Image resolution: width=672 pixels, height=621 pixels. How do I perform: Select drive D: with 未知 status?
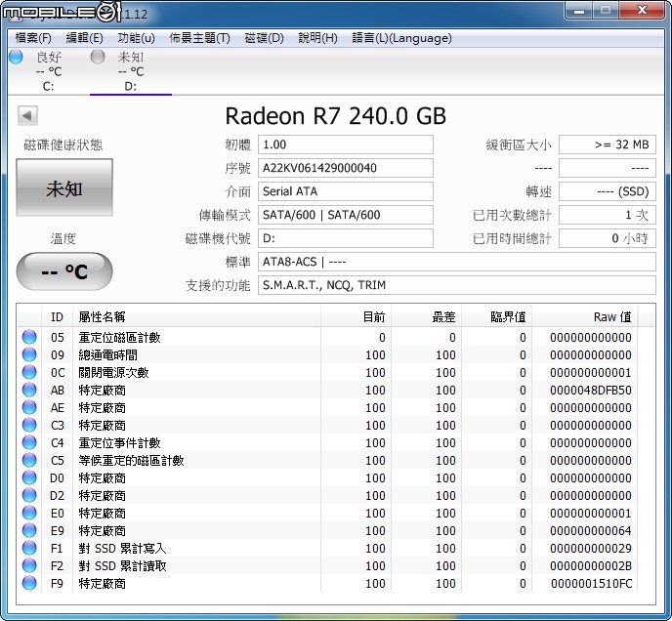[131, 71]
